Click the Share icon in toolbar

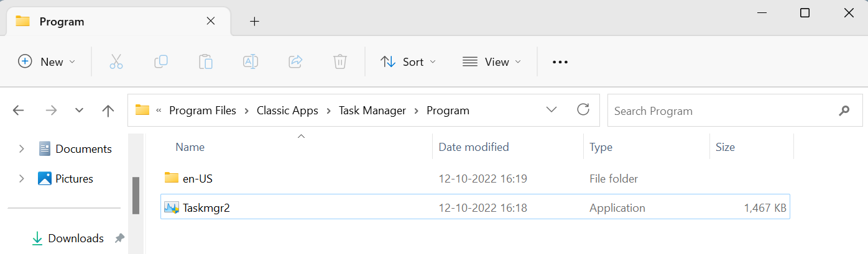pyautogui.click(x=295, y=61)
